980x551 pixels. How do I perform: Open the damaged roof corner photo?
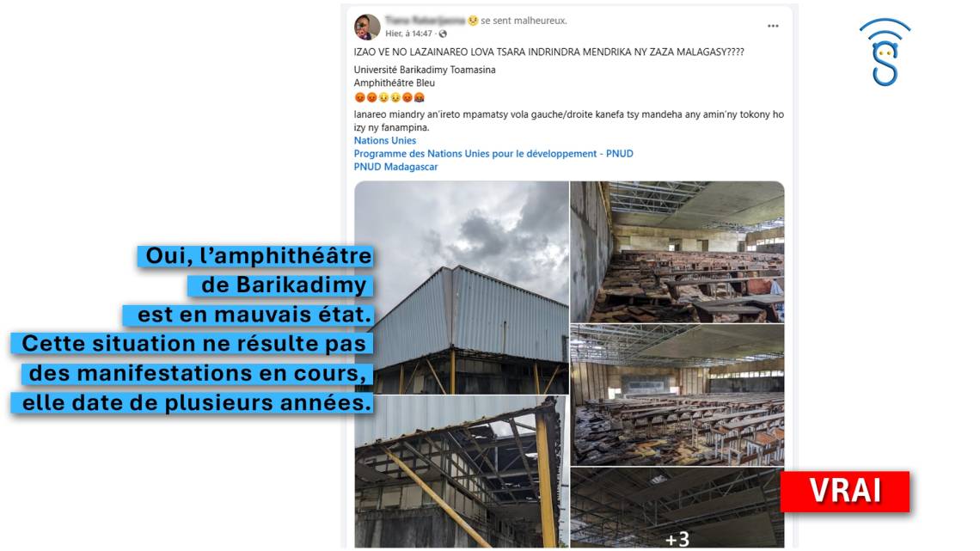(x=462, y=472)
